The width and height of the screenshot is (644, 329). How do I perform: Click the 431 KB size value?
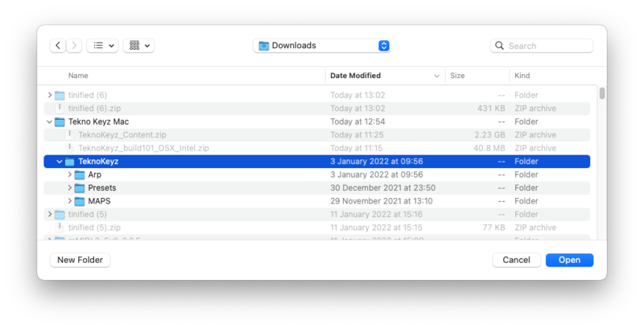(492, 109)
